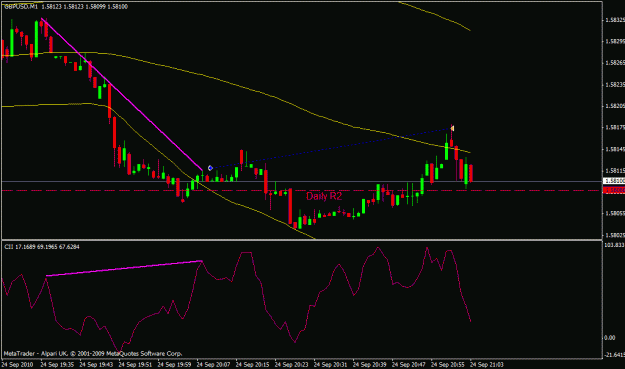Click the GBPUSD,M1 chart title text
The width and height of the screenshot is (625, 369).
point(66,6)
